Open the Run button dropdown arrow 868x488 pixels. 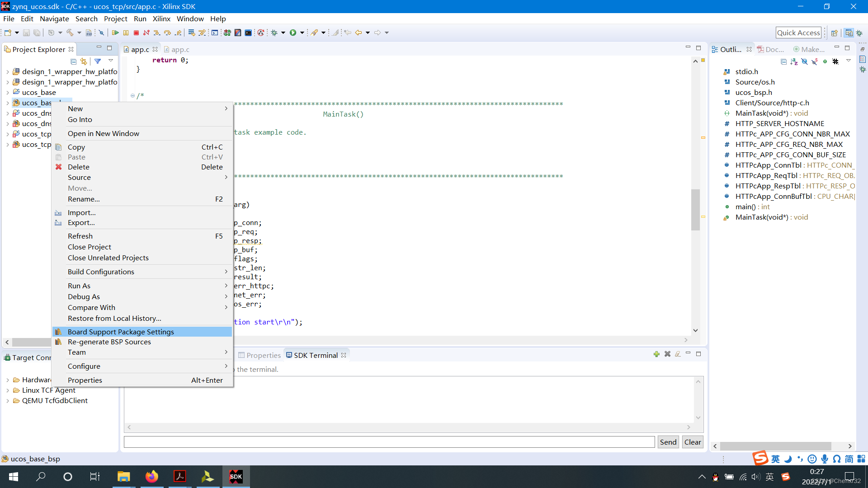coord(302,33)
